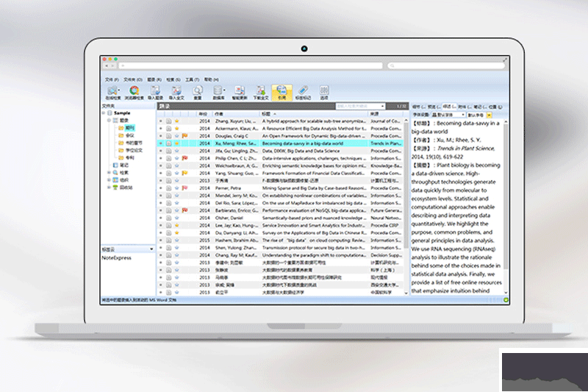Click the flag icon on Perner, Petra row
Screen dimensions: 588x392
[x=185, y=188]
